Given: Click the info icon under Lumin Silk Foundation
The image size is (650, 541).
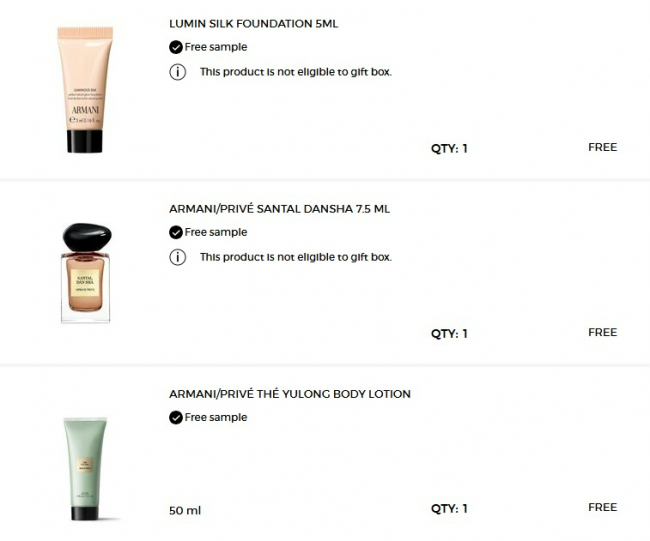Looking at the screenshot, I should (x=177, y=72).
